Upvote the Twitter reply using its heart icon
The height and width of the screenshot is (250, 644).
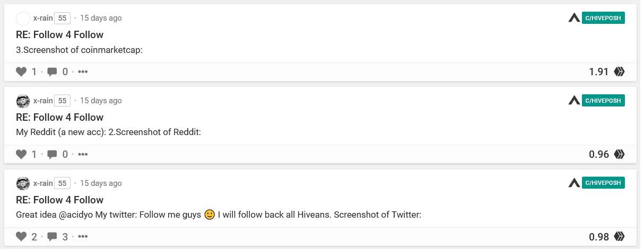point(21,237)
